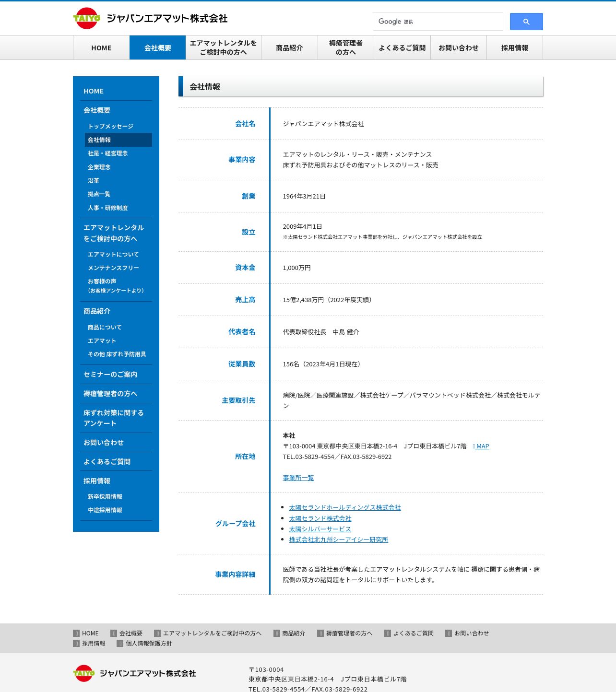The height and width of the screenshot is (692, 616).
Task: Click the footer TAIYO company logo
Action: pos(134,673)
